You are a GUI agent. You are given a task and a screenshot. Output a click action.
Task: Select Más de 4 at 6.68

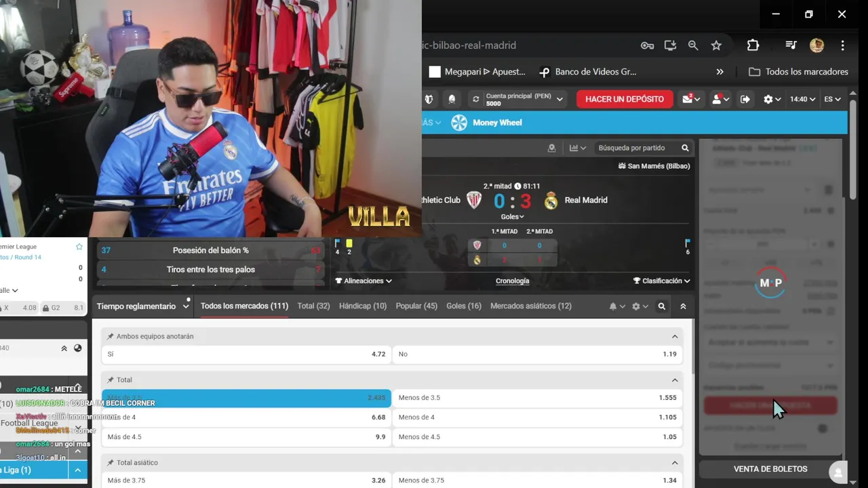[x=246, y=418]
